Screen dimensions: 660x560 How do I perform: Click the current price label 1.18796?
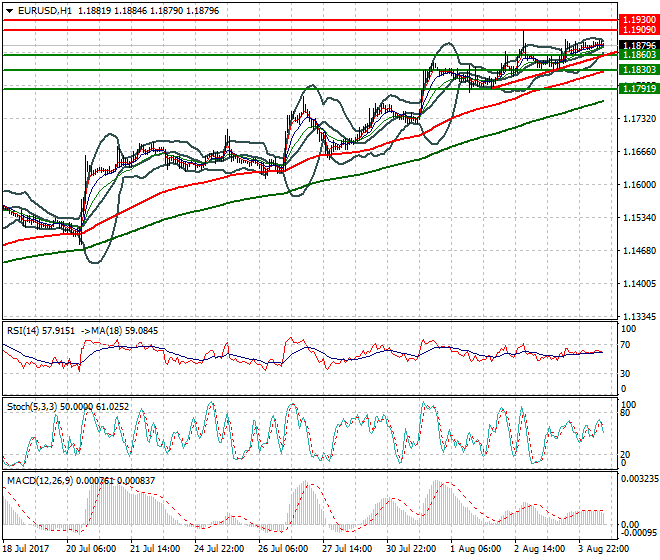(639, 45)
